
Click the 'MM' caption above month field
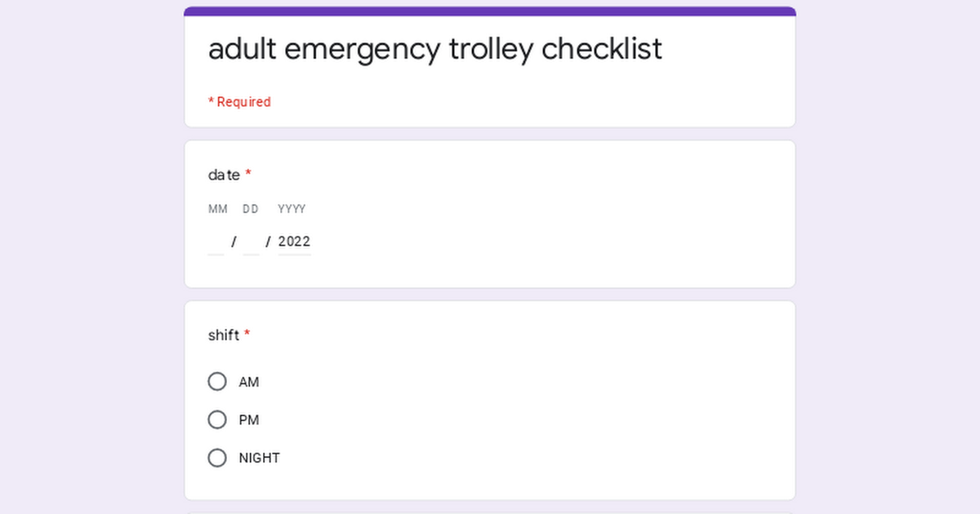218,210
